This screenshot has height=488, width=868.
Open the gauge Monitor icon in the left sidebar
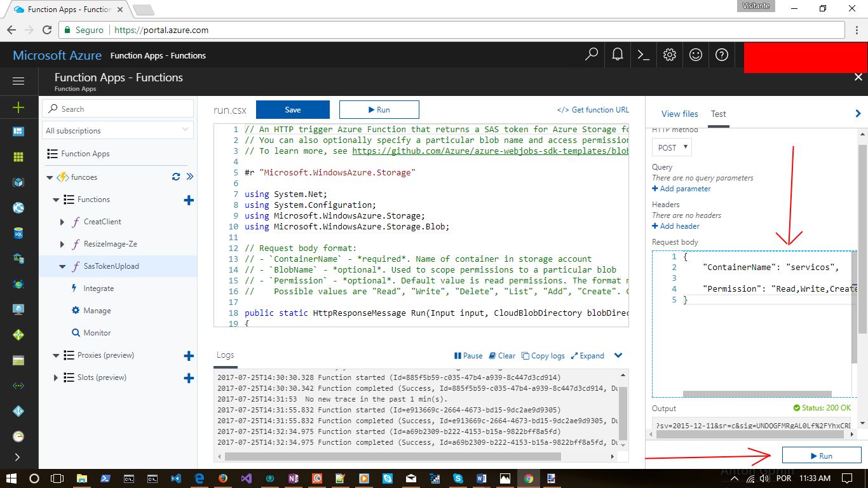18,437
